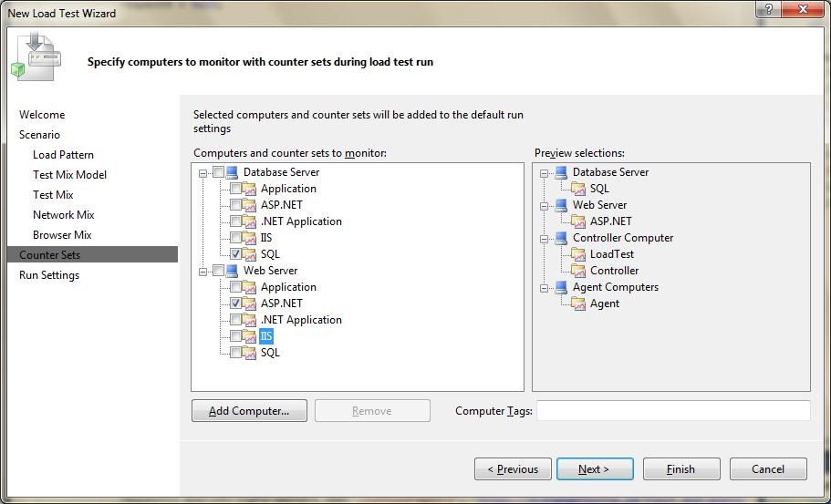Click the counter set icon beside ASP.NET under Web Server
831x504 pixels.
[250, 303]
